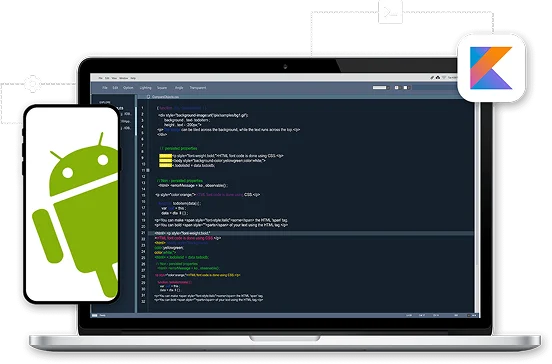Open the Square menu

pos(162,88)
